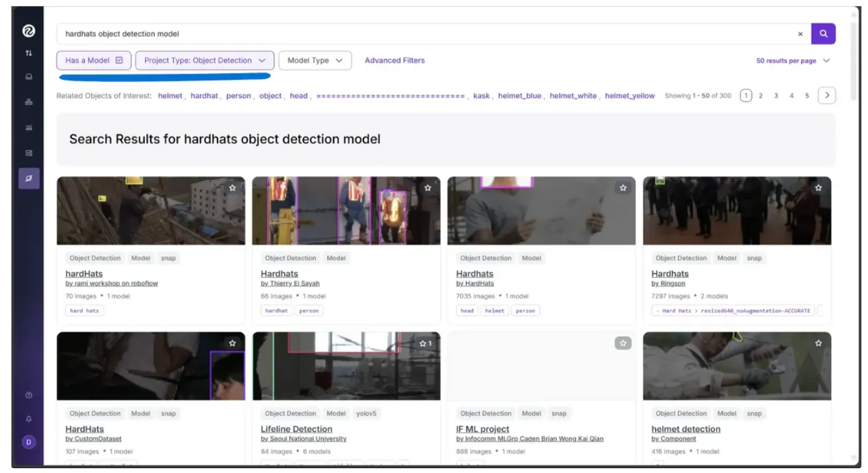The width and height of the screenshot is (868, 473).
Task: Open the Model Type dropdown
Action: 315,60
